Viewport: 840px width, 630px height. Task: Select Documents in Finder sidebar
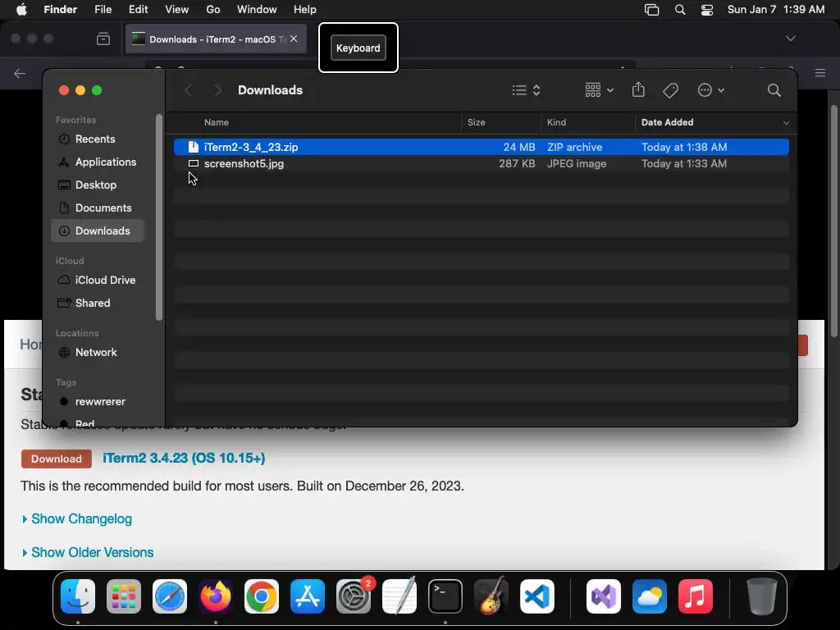tap(98, 208)
